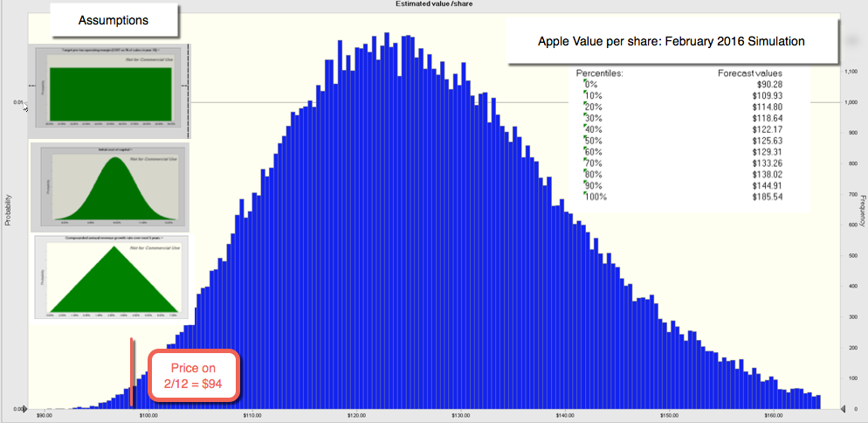Click the 1,100 frequency axis label
The width and height of the screenshot is (868, 423).
point(851,72)
